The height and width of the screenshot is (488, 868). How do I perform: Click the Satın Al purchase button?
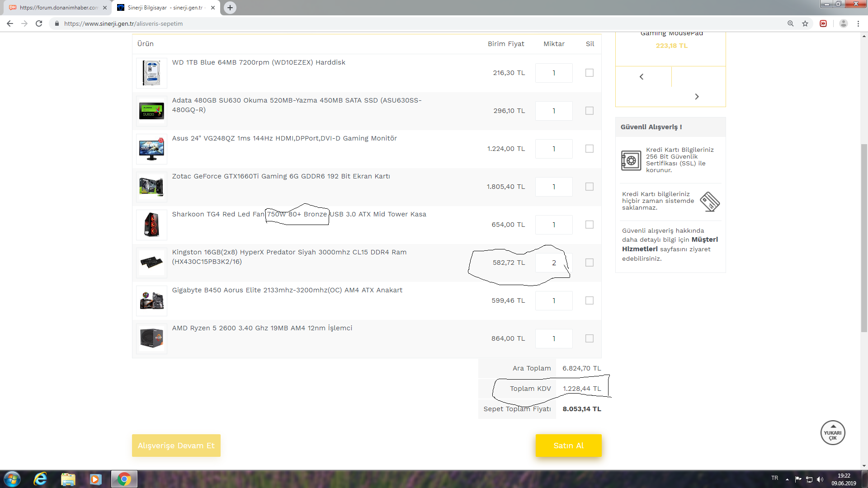pyautogui.click(x=569, y=446)
